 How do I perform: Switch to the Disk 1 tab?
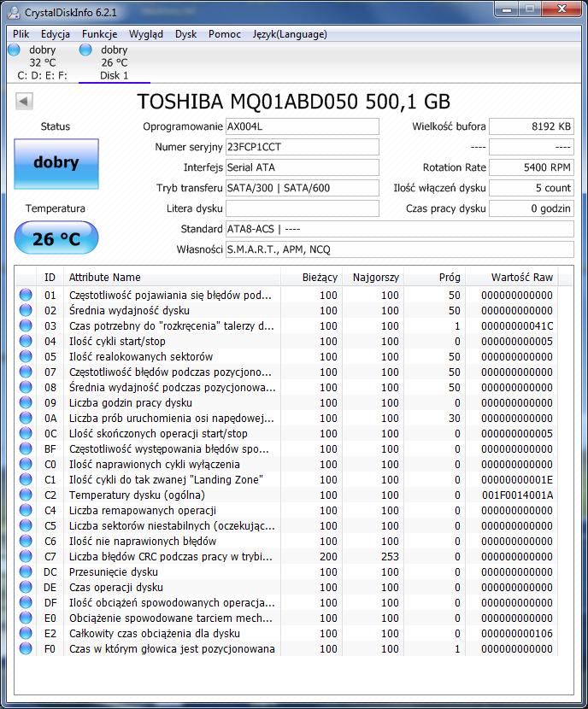pyautogui.click(x=114, y=62)
